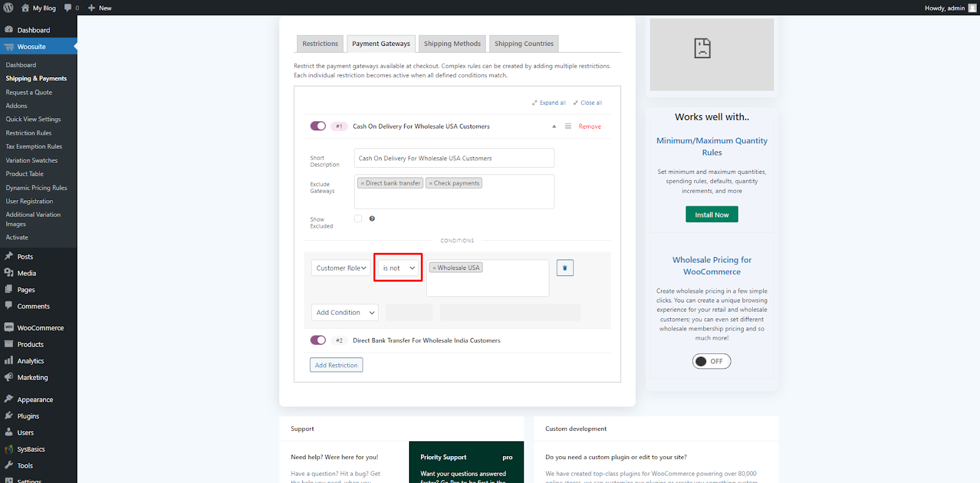Click the WooCommerce logo icon

(9, 327)
